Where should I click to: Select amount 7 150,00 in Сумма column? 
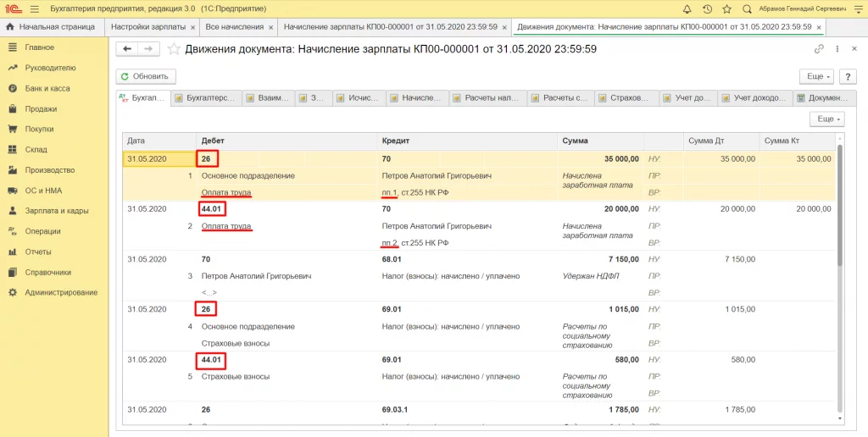625,259
